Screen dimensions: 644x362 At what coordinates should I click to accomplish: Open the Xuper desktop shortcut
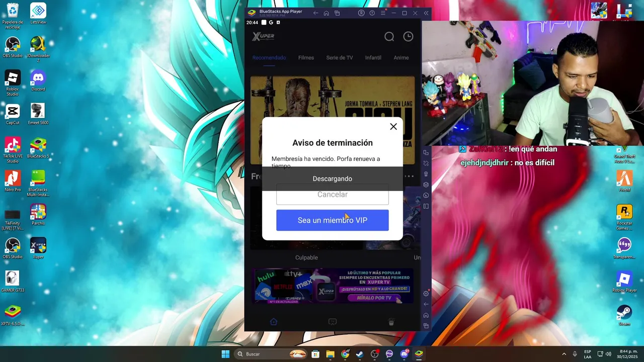pos(38,248)
